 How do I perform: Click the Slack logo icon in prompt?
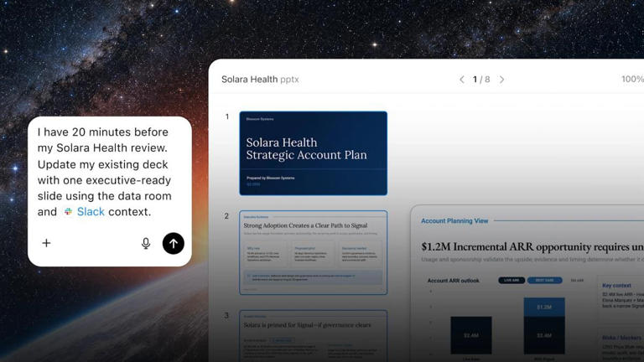[x=68, y=212]
